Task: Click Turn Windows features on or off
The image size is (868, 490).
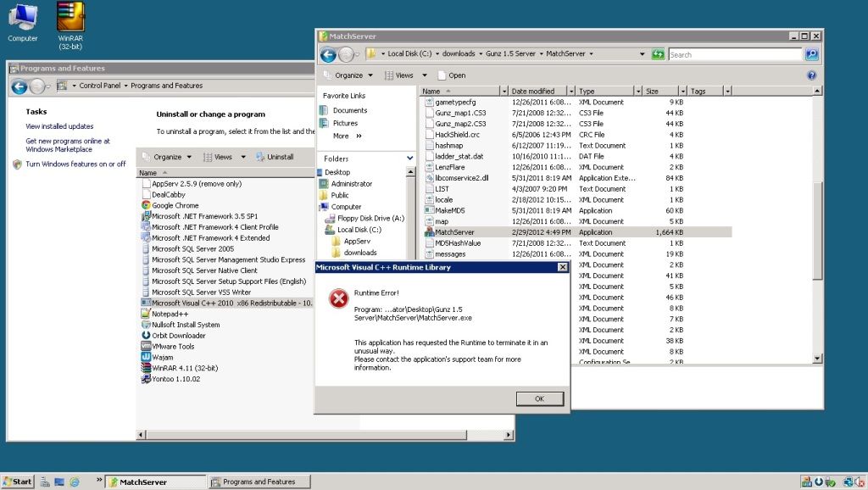Action: (x=75, y=164)
